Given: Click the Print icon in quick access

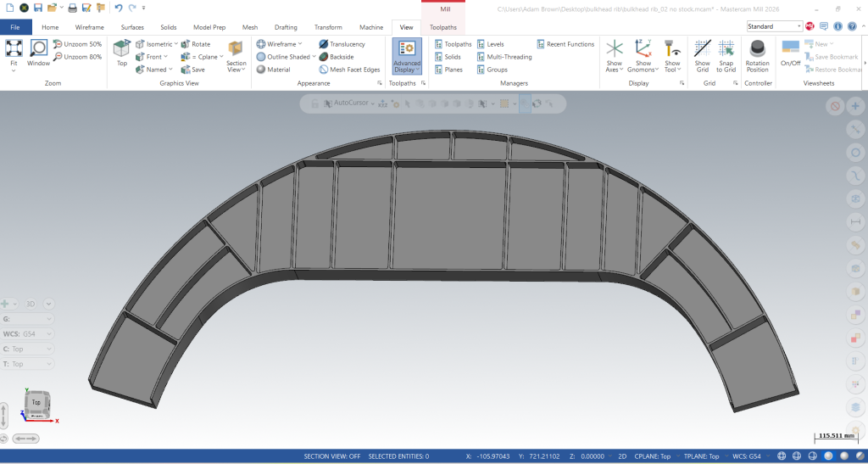Looking at the screenshot, I should click(72, 8).
